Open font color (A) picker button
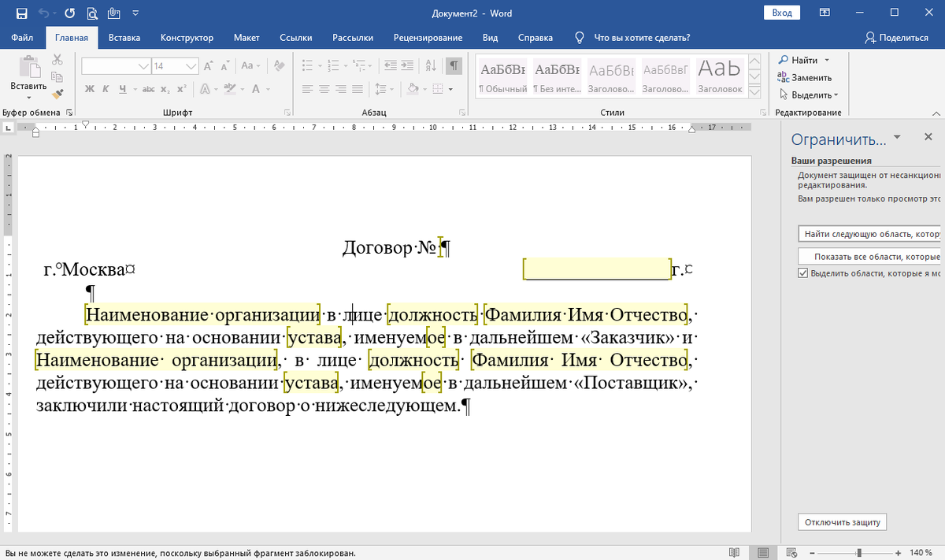This screenshot has width=945, height=560. [256, 89]
